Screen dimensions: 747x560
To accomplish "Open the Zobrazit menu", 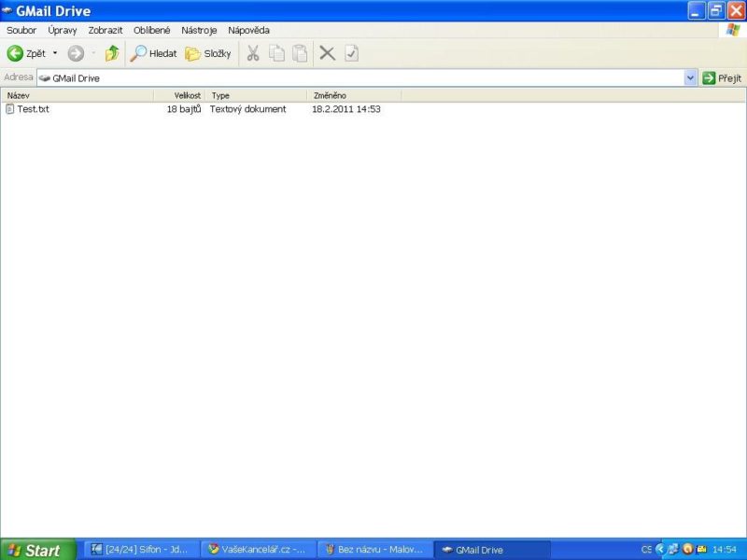I will coord(106,30).
